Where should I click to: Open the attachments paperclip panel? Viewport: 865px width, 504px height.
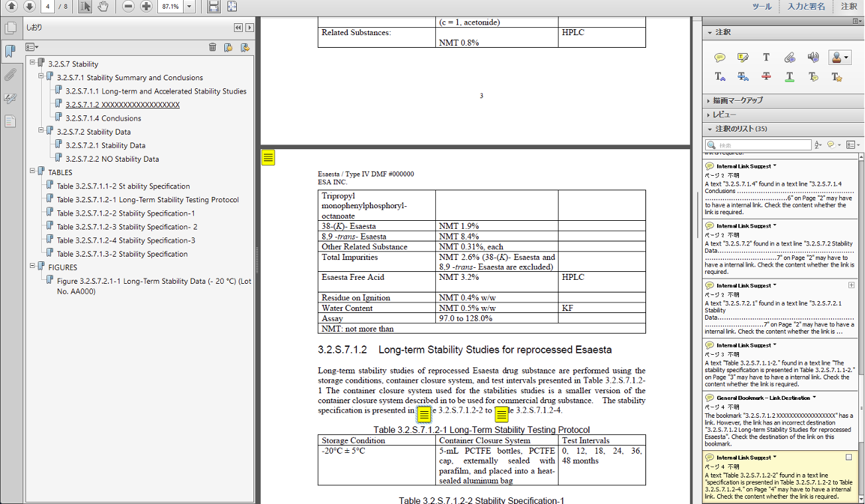(10, 74)
